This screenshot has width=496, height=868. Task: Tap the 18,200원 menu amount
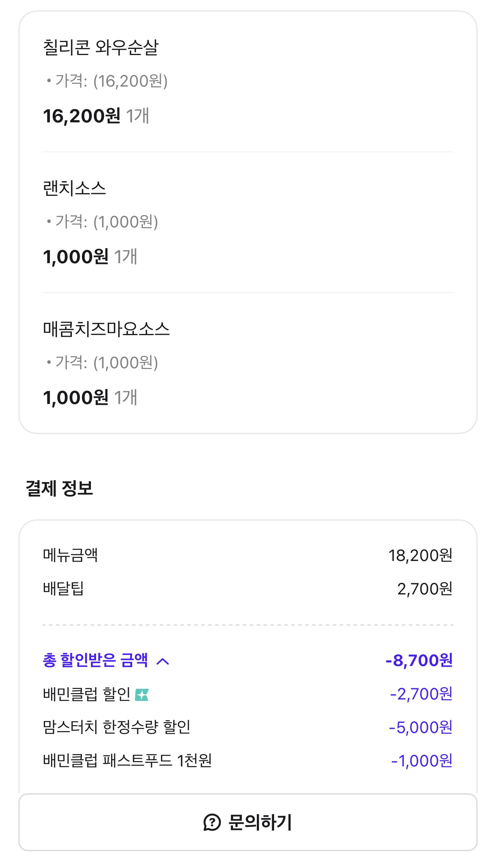pos(420,556)
